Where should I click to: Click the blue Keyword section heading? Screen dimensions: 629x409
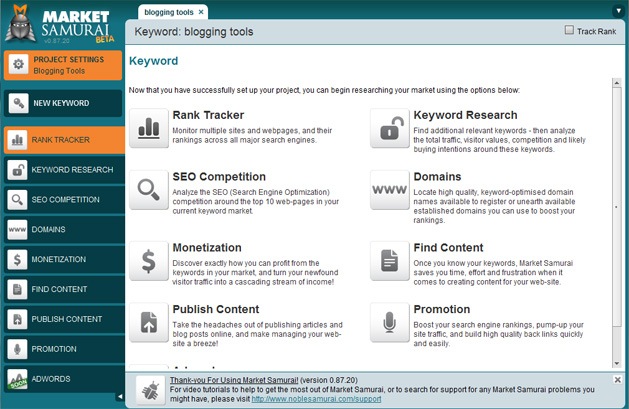tap(154, 61)
